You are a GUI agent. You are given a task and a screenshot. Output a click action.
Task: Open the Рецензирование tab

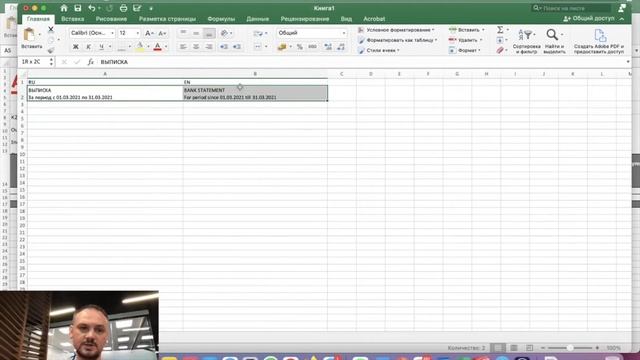(x=304, y=19)
